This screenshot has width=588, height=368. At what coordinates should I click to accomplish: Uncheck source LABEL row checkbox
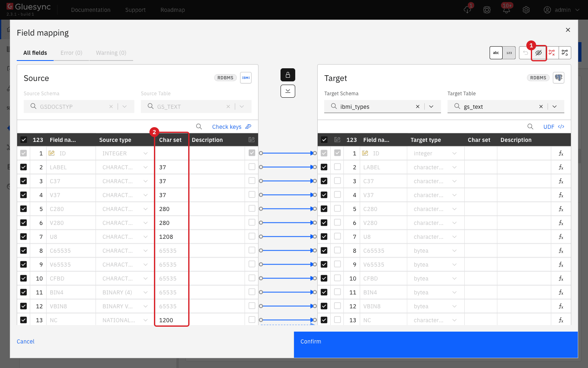click(x=24, y=167)
